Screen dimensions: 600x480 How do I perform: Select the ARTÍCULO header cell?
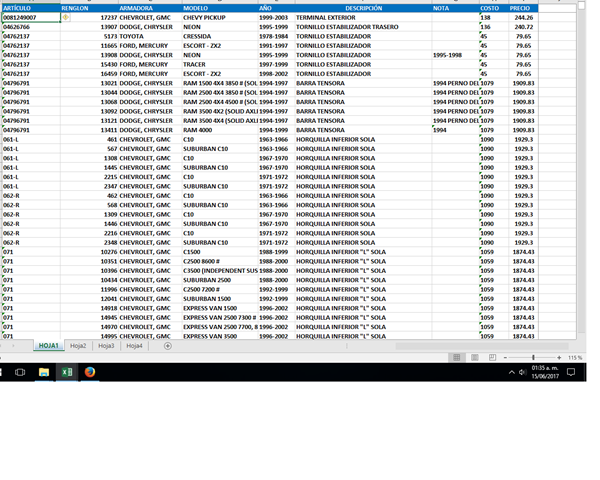pyautogui.click(x=31, y=8)
